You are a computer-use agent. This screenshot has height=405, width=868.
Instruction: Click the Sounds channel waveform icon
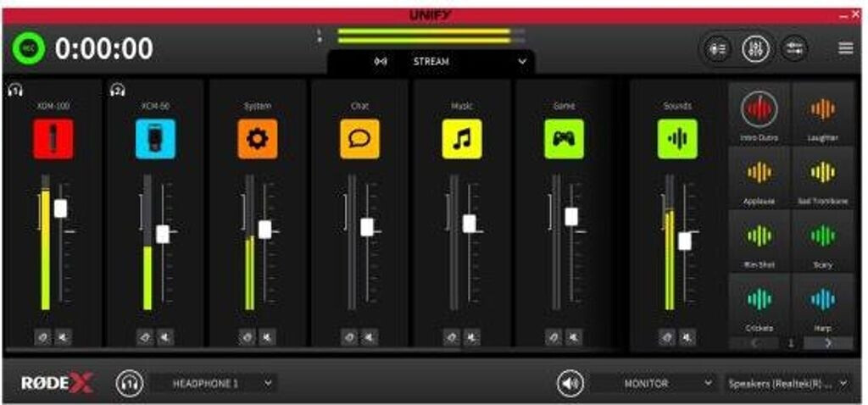point(677,139)
